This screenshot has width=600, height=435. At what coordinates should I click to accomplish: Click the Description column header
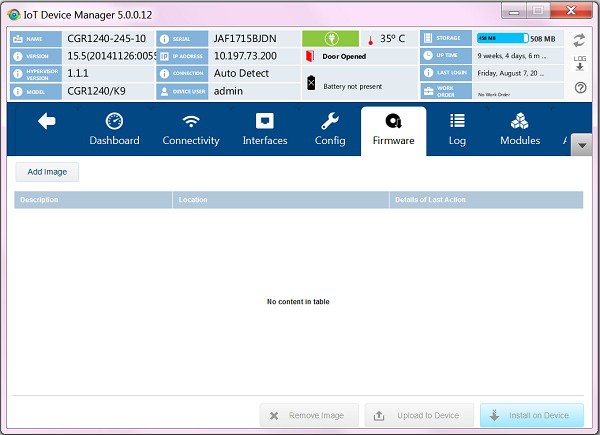click(93, 200)
